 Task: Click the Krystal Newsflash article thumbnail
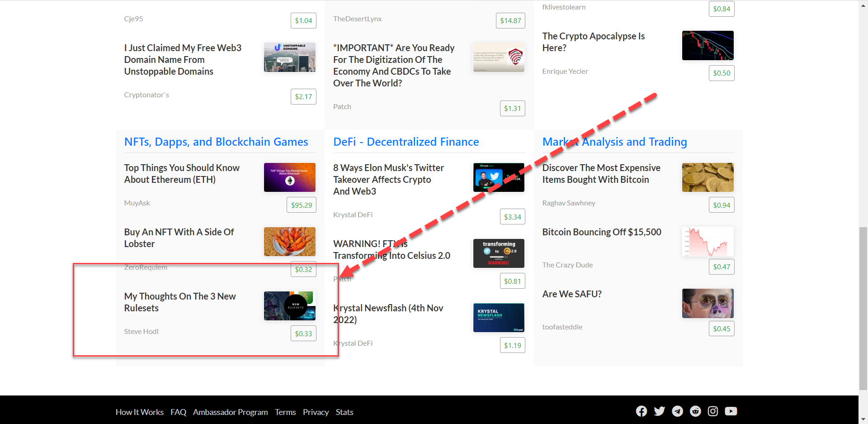point(499,318)
